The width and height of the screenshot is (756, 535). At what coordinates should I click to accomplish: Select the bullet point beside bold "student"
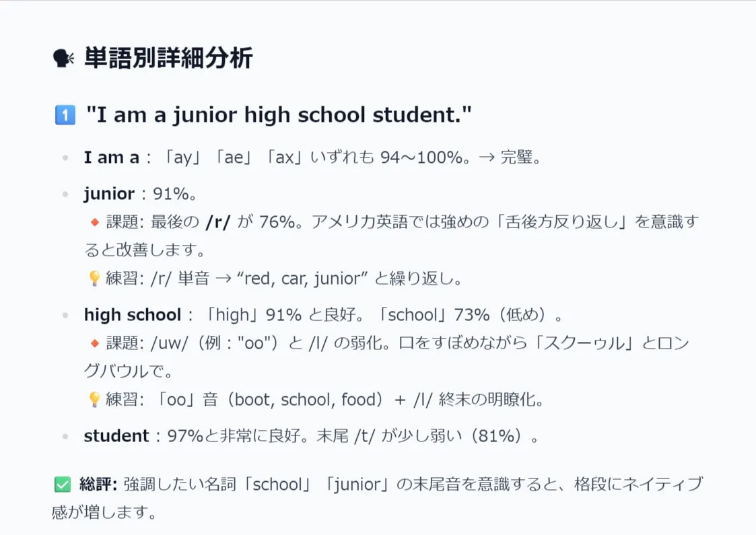(65, 436)
